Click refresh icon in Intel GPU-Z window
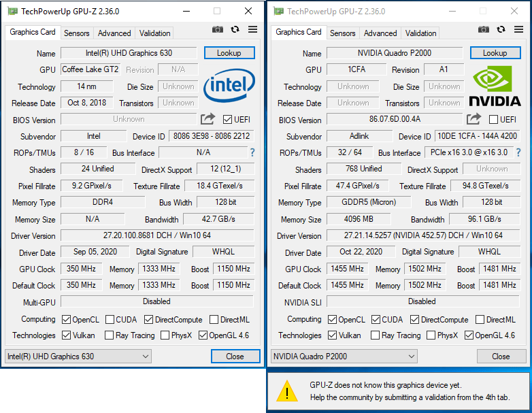 click(235, 29)
